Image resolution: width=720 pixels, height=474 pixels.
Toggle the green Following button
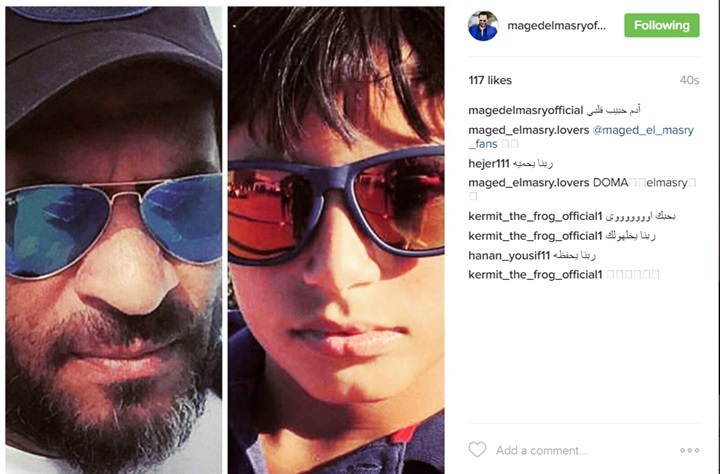(x=662, y=25)
